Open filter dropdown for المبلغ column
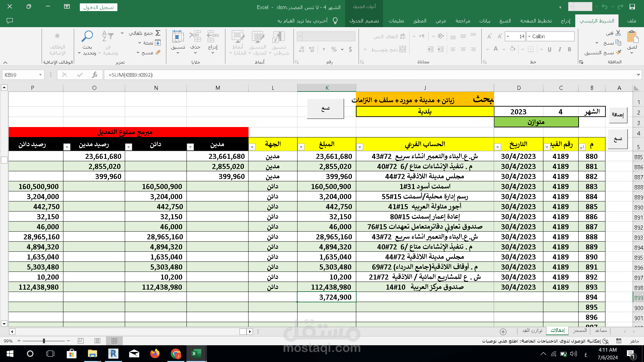The width and height of the screenshot is (644, 362). point(301,147)
